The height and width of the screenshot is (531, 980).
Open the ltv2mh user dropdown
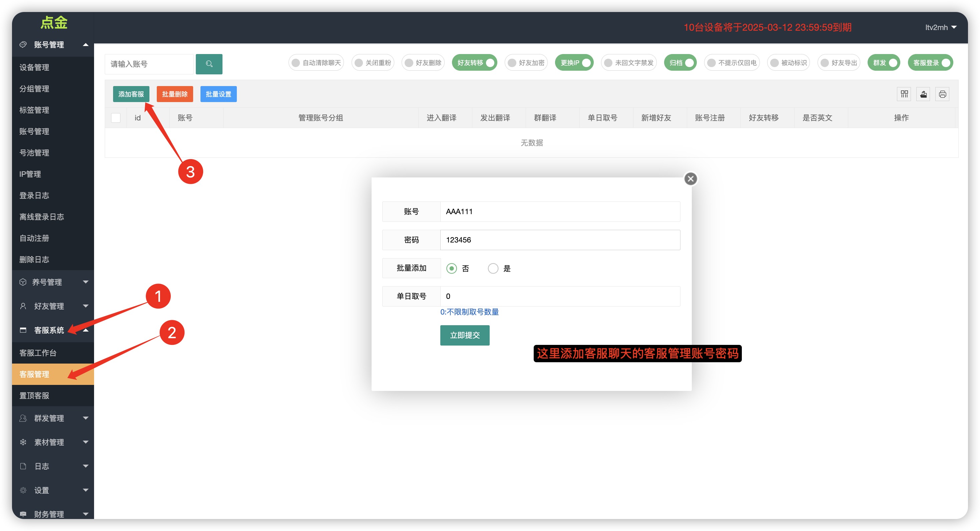(940, 27)
